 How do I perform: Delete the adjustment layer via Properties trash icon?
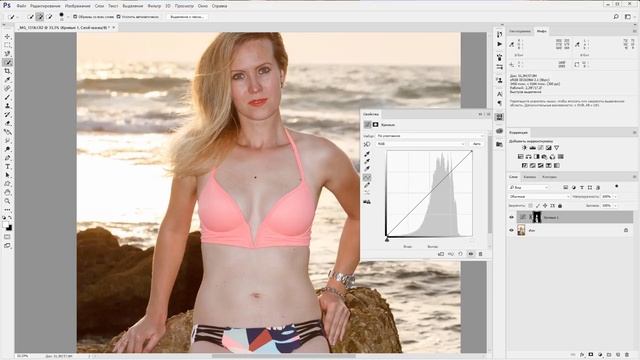(x=480, y=254)
